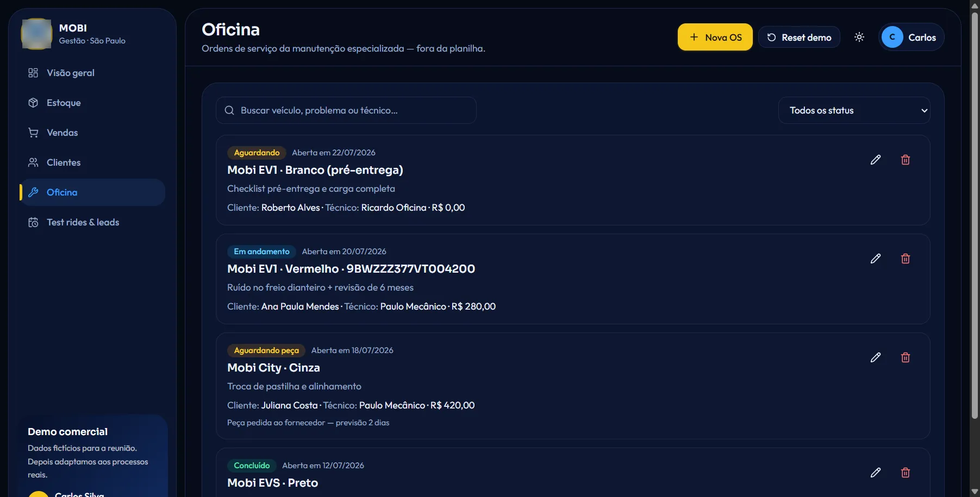Click the Concluído status badge
980x497 pixels.
252,465
